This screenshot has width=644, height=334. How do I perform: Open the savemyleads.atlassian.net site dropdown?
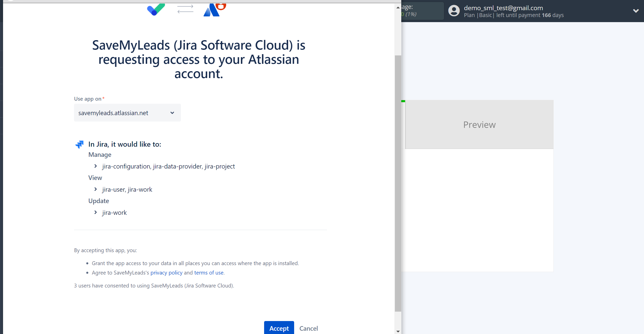tap(127, 113)
